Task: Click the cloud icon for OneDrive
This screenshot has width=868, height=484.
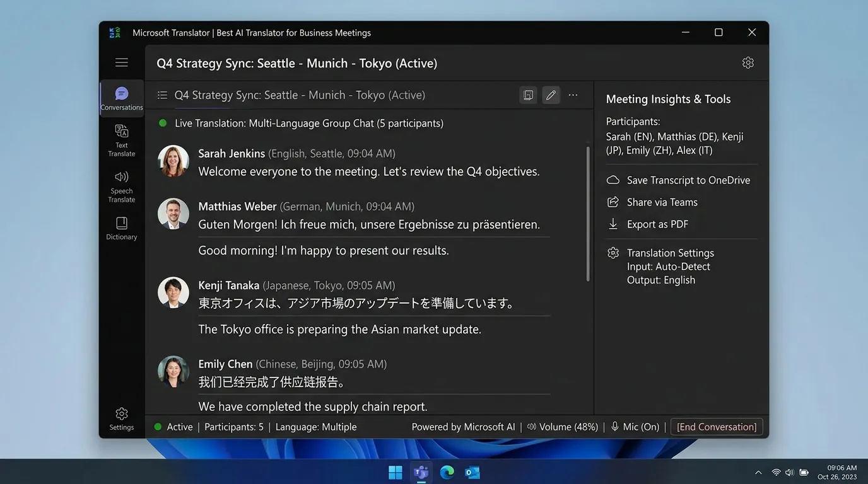Action: coord(613,180)
